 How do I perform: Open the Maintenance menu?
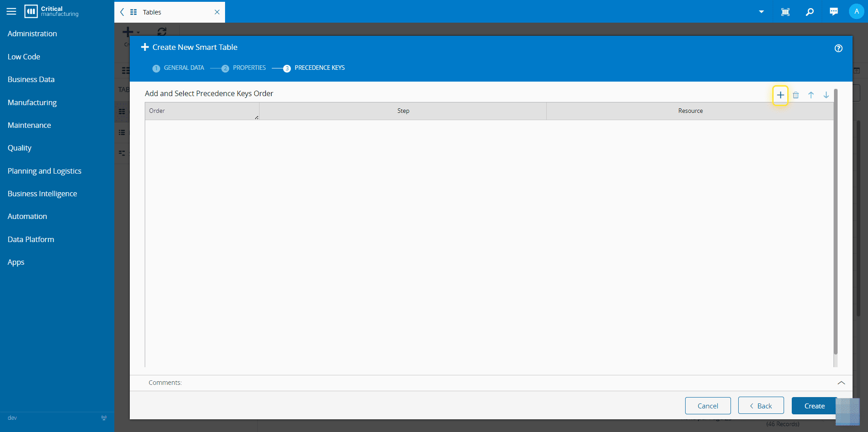point(29,125)
